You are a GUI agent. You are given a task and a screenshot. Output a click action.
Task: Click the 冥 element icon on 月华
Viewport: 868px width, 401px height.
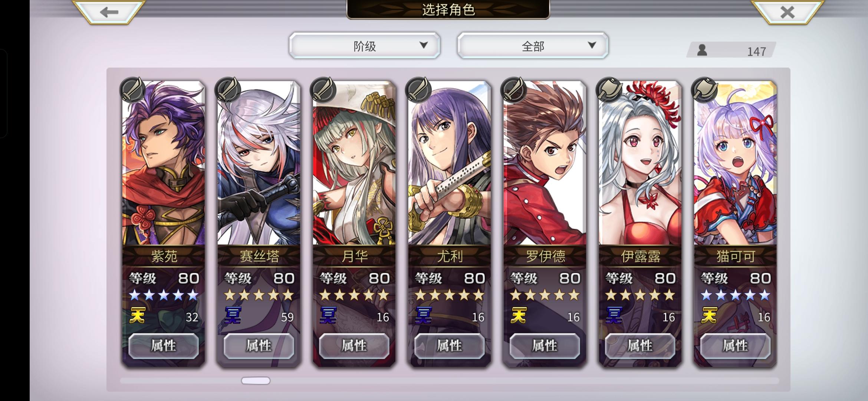[x=328, y=316]
